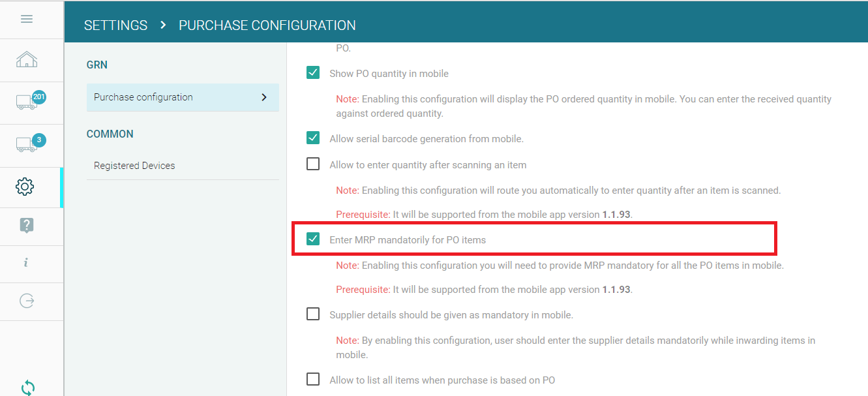Open the hamburger menu
The width and height of the screenshot is (868, 396).
[x=27, y=19]
